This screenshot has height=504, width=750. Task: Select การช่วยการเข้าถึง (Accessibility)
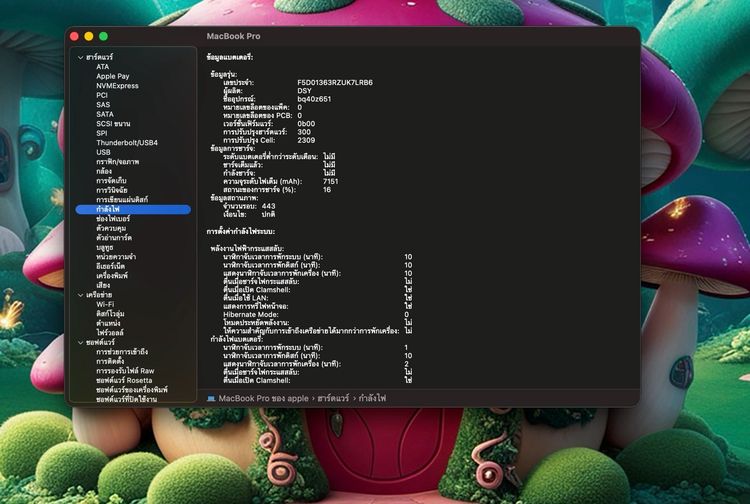pyautogui.click(x=122, y=351)
